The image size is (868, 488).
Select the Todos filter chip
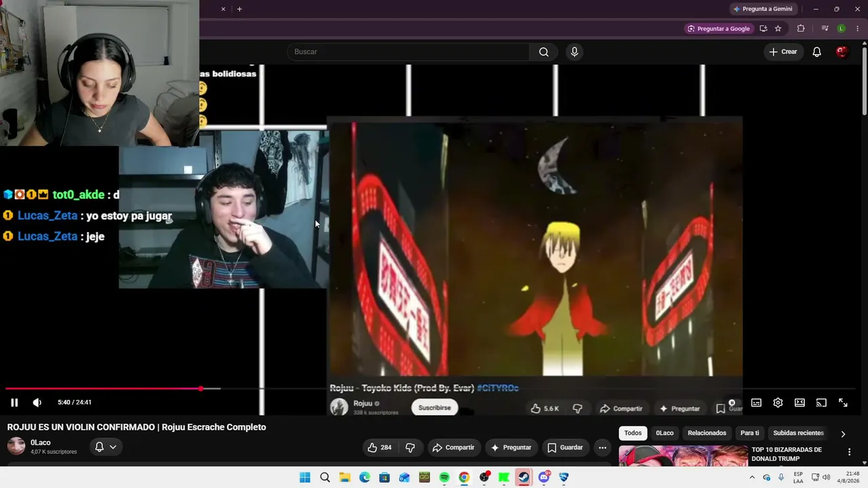pos(633,433)
